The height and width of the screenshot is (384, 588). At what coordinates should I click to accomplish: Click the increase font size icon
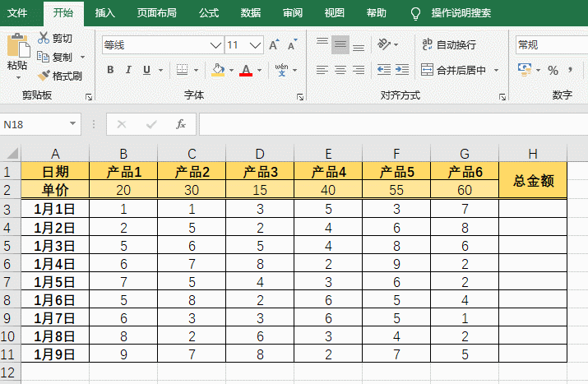(273, 45)
